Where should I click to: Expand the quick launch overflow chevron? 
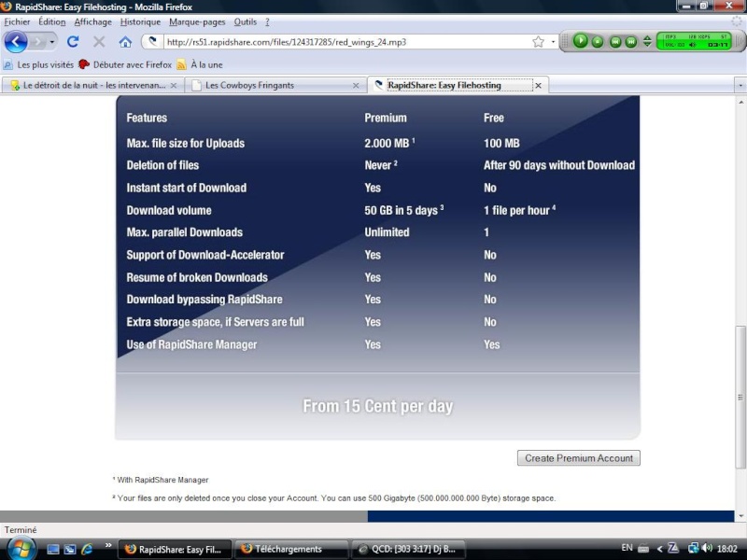point(108,546)
